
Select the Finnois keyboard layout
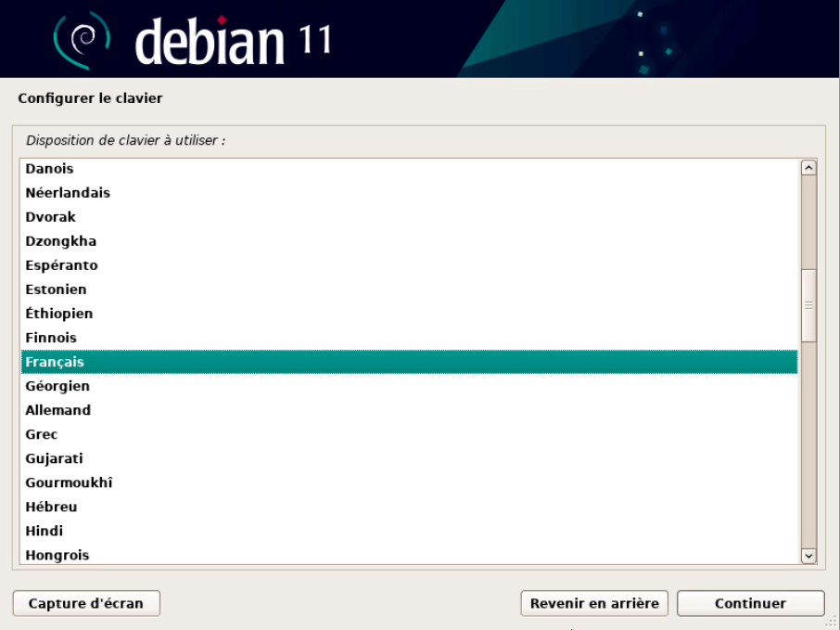(x=51, y=338)
